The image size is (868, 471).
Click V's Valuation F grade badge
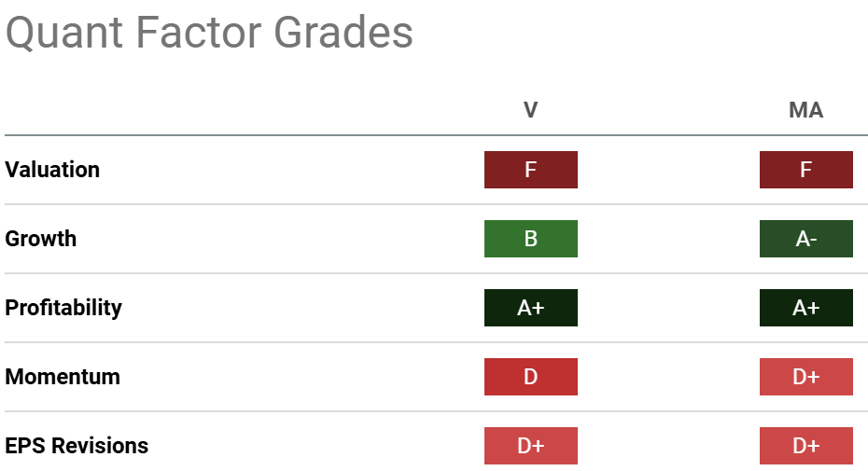pos(530,170)
